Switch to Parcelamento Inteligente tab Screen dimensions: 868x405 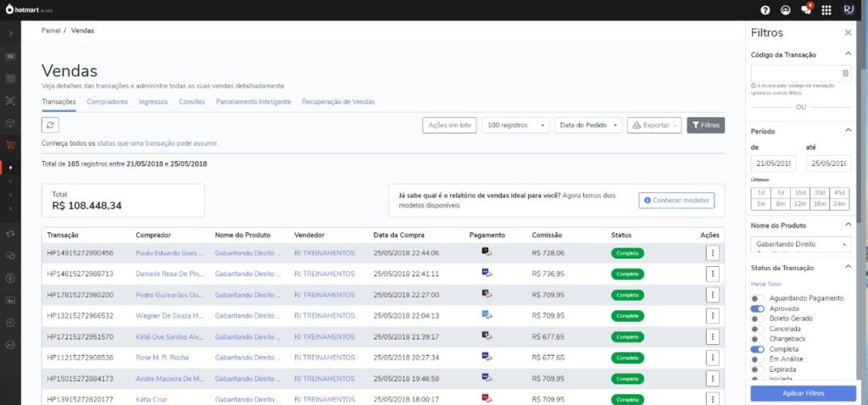(x=253, y=102)
